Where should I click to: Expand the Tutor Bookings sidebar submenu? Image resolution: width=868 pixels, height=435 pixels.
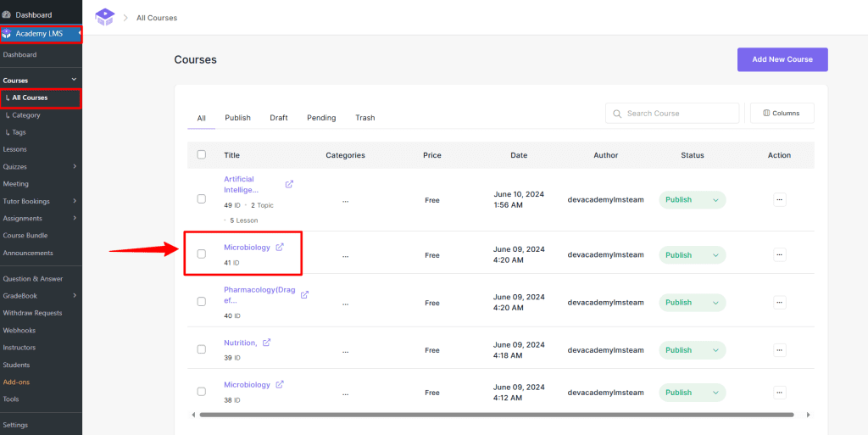click(x=75, y=201)
